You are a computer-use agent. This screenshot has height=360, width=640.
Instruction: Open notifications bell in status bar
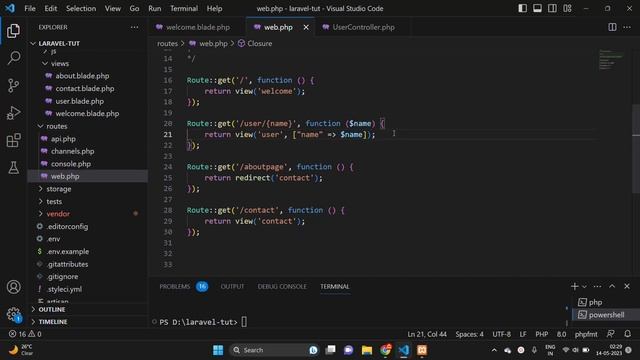pos(628,334)
